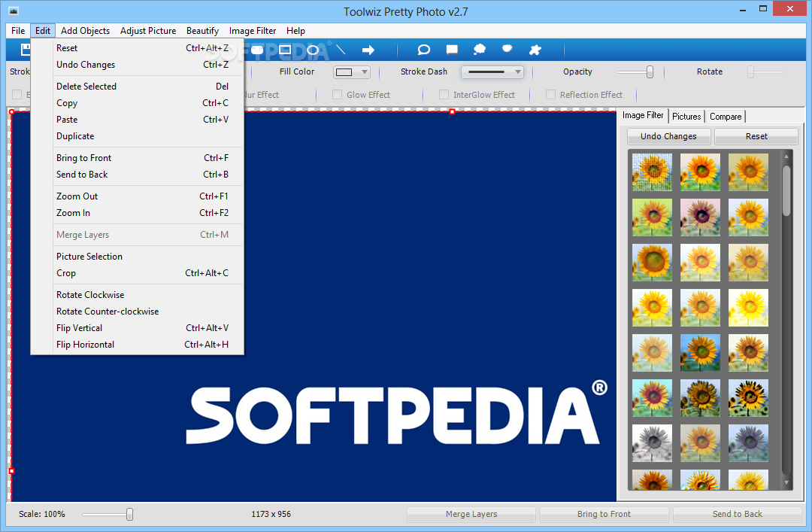The image size is (812, 532).
Task: Click the app icon in the title bar
Action: [14, 11]
